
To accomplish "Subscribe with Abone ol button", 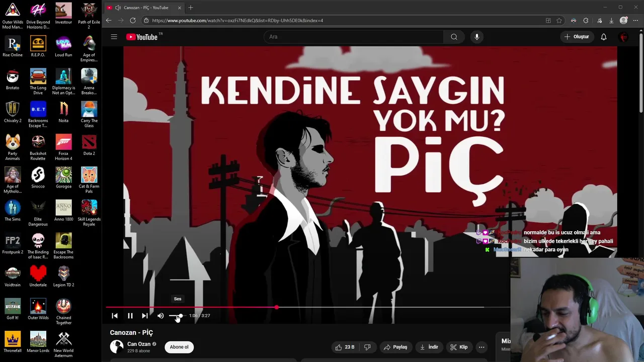I will [179, 347].
